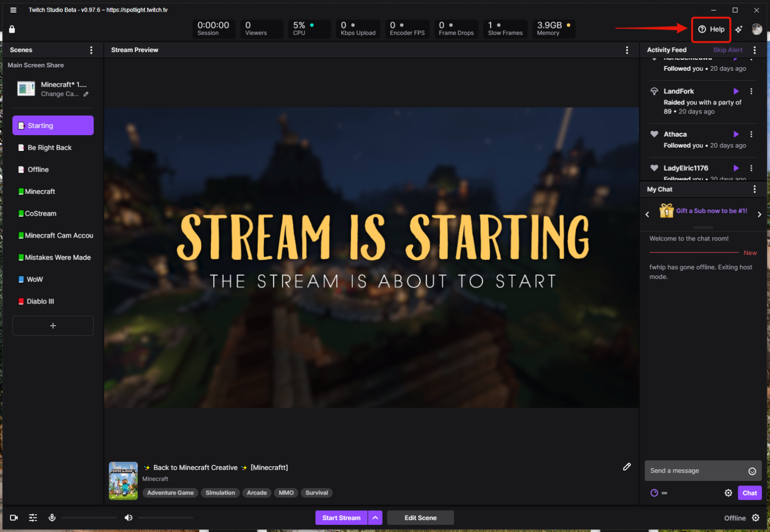This screenshot has width=770, height=532.
Task: Click the Edit Scene button
Action: click(x=421, y=518)
